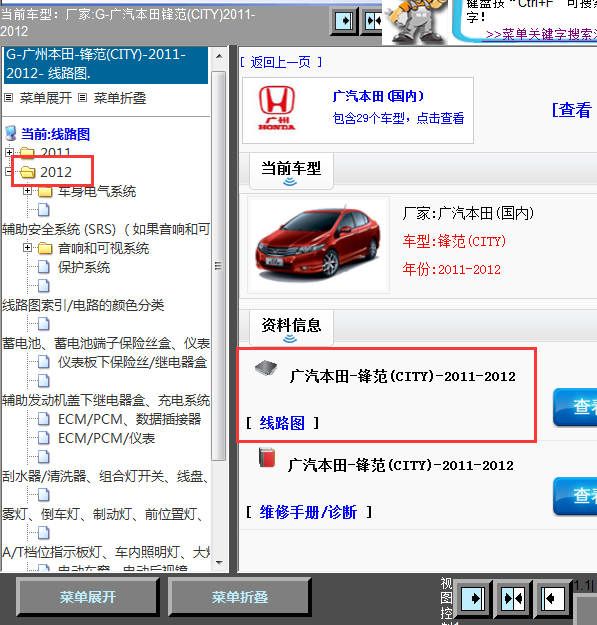Click the 车身电气系统 folder icon
Screen dimensions: 597x625
(45, 192)
